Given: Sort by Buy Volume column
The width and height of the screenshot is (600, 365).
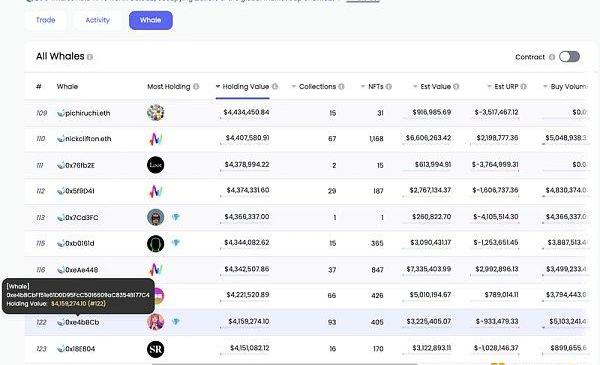Looking at the screenshot, I should [x=545, y=86].
